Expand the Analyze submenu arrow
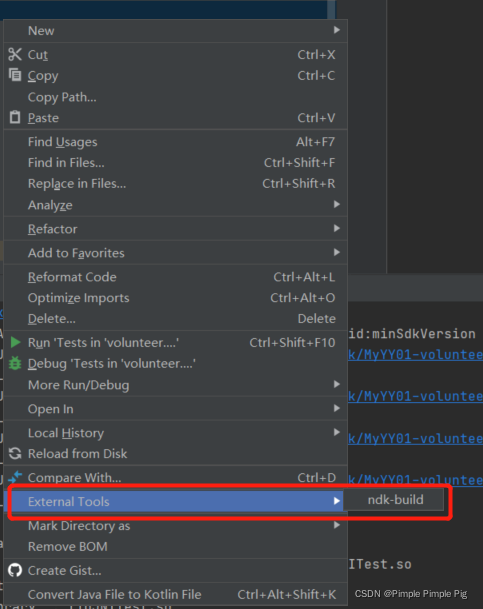 tap(337, 204)
